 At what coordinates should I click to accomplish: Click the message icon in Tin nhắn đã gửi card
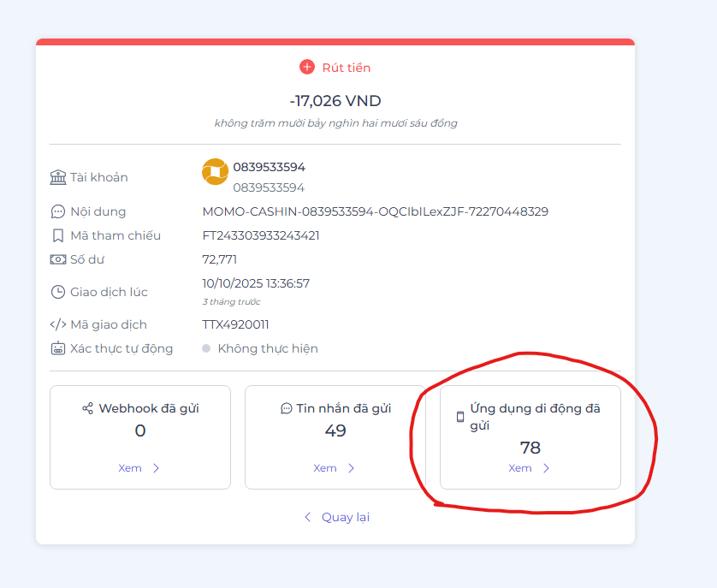pos(287,408)
